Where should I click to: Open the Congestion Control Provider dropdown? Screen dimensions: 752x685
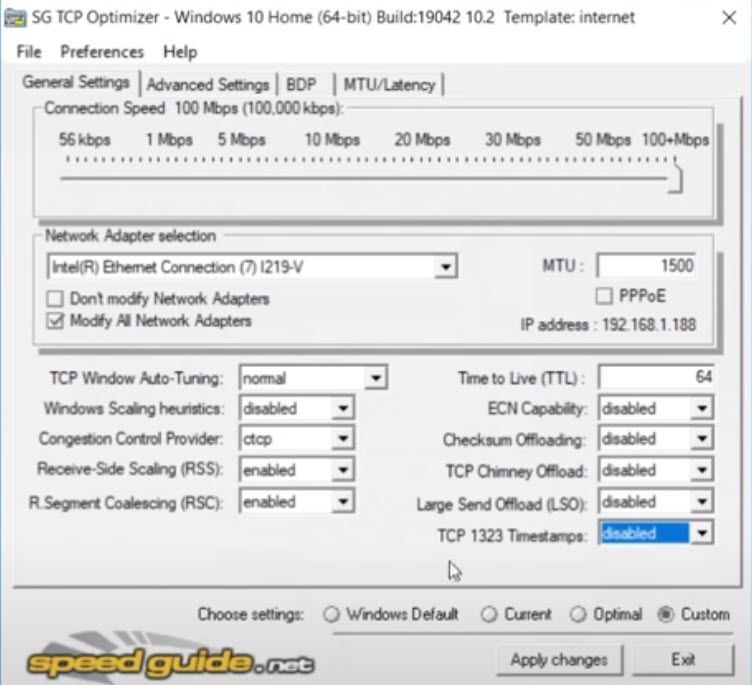point(343,439)
